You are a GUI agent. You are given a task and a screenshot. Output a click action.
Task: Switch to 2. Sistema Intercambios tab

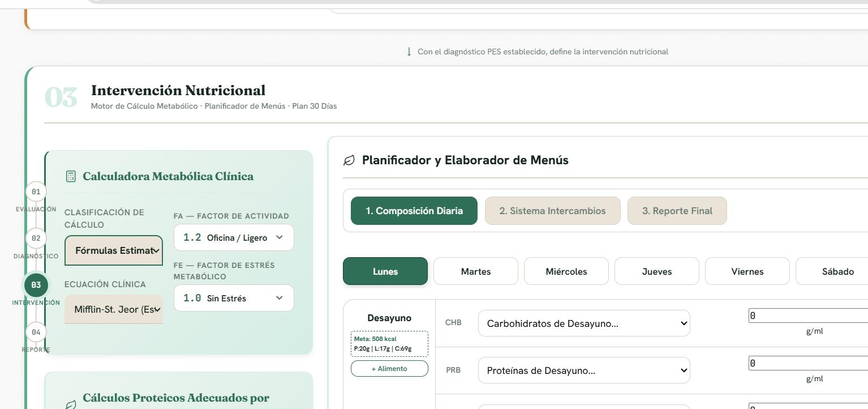(552, 211)
